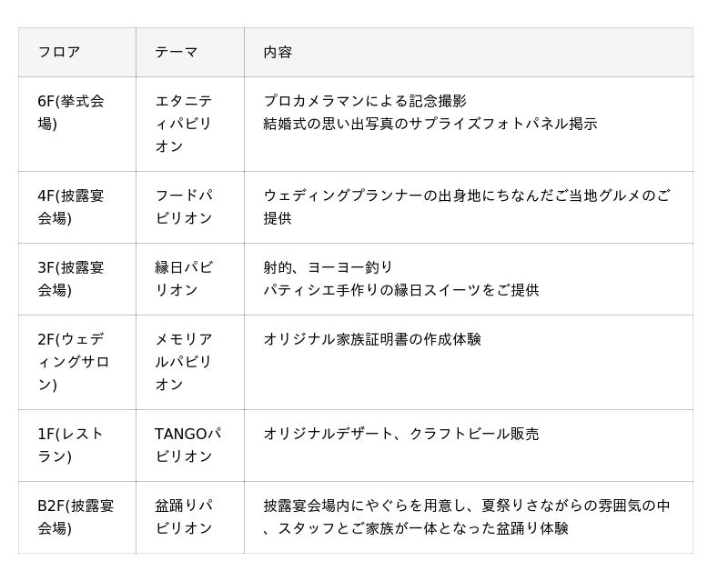Select the TANGOパビリオン theme cell
Image resolution: width=728 pixels, height=581 pixels.
click(187, 446)
